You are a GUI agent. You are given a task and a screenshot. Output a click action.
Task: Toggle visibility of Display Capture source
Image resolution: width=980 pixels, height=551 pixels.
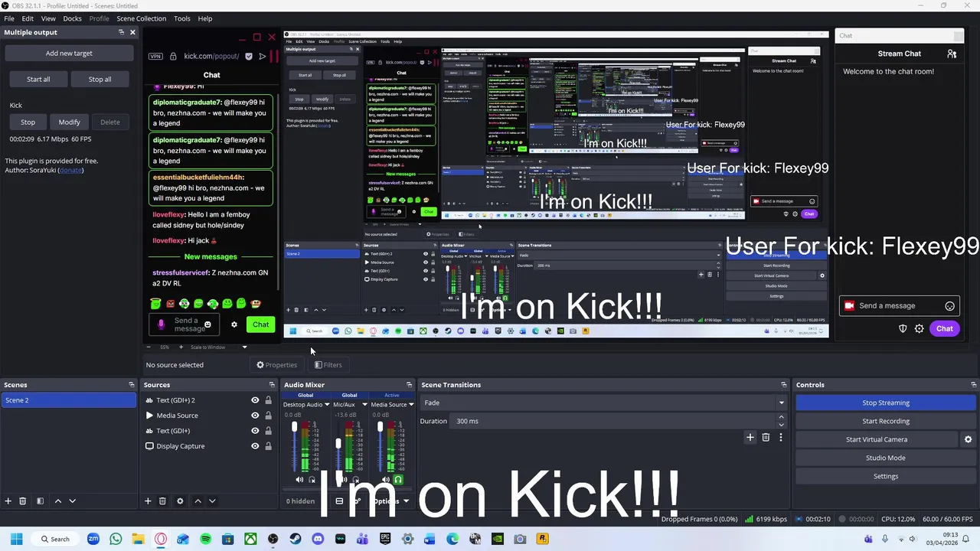(x=255, y=446)
